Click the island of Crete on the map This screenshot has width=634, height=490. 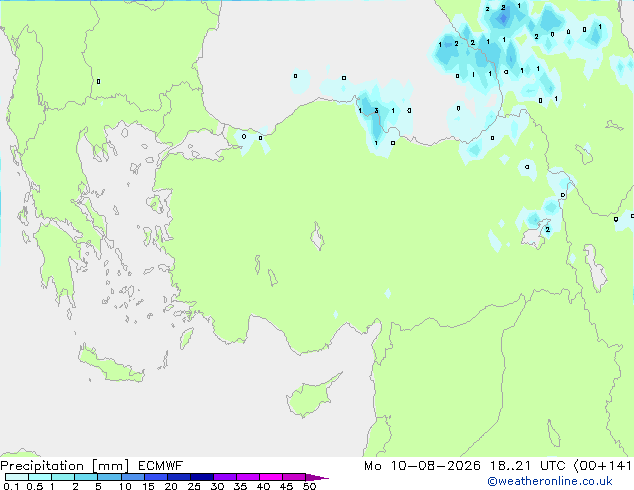pos(111,366)
